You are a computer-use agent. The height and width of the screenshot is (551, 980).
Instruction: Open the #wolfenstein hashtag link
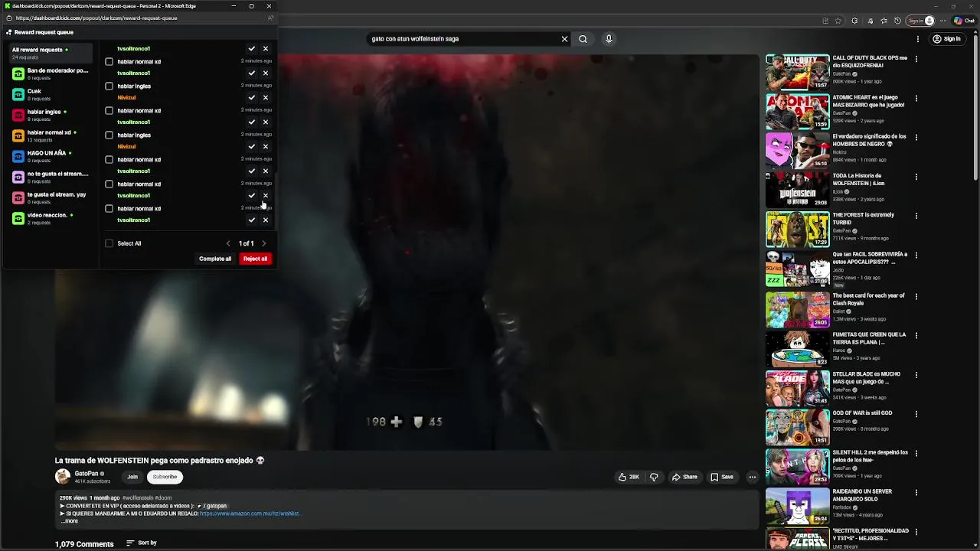pyautogui.click(x=138, y=498)
